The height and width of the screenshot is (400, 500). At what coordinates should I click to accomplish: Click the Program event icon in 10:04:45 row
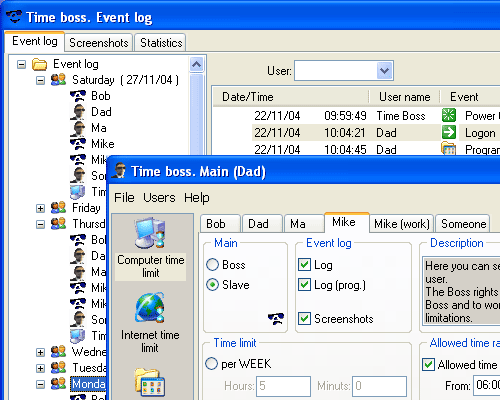pos(449,149)
